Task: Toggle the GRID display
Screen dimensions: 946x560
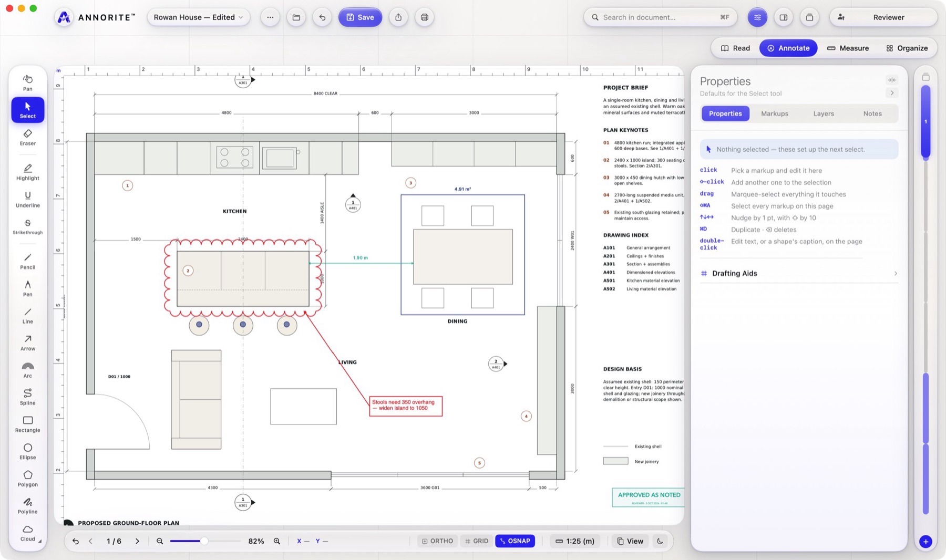Action: coord(477,541)
